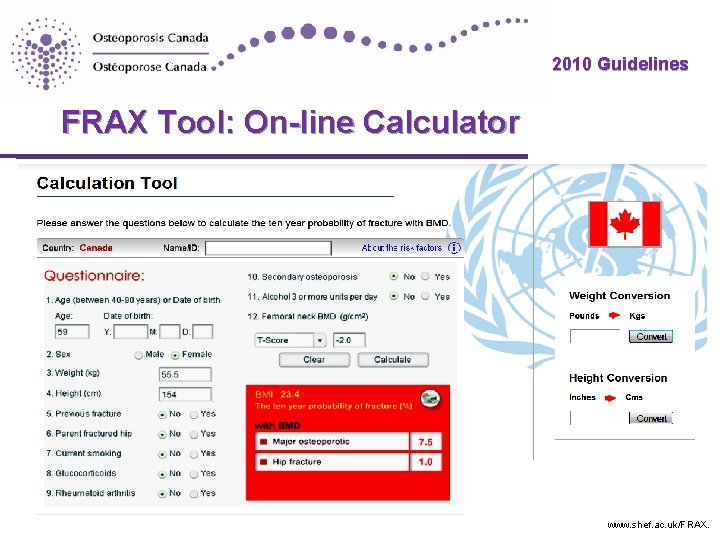Click the Weight (kg) field showing 55.5
Screen dimensions: 720x540
tap(185, 374)
